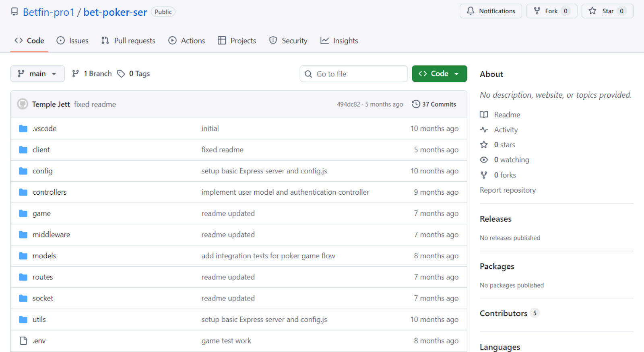Star this repository

(607, 11)
